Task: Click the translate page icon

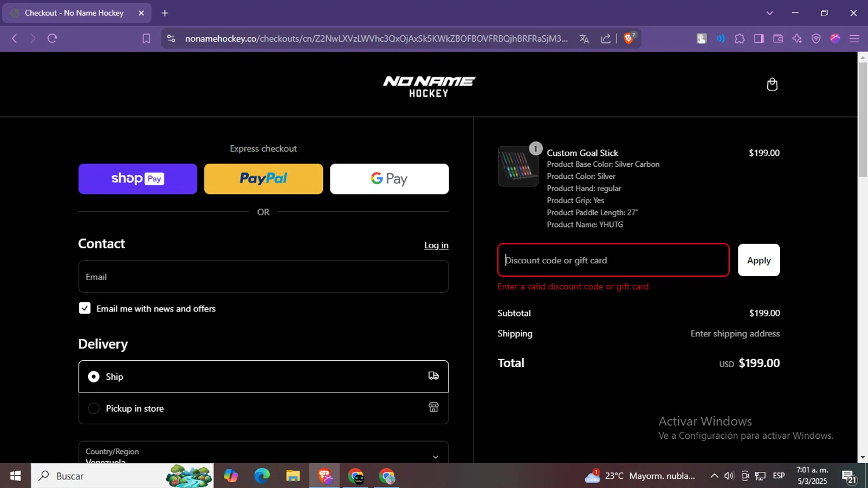Action: tap(584, 39)
